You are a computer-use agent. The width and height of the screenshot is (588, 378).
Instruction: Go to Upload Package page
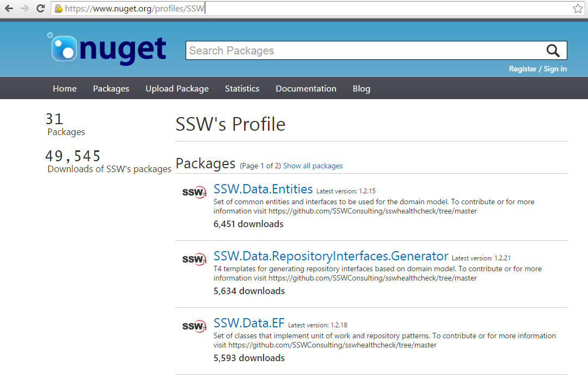(177, 88)
